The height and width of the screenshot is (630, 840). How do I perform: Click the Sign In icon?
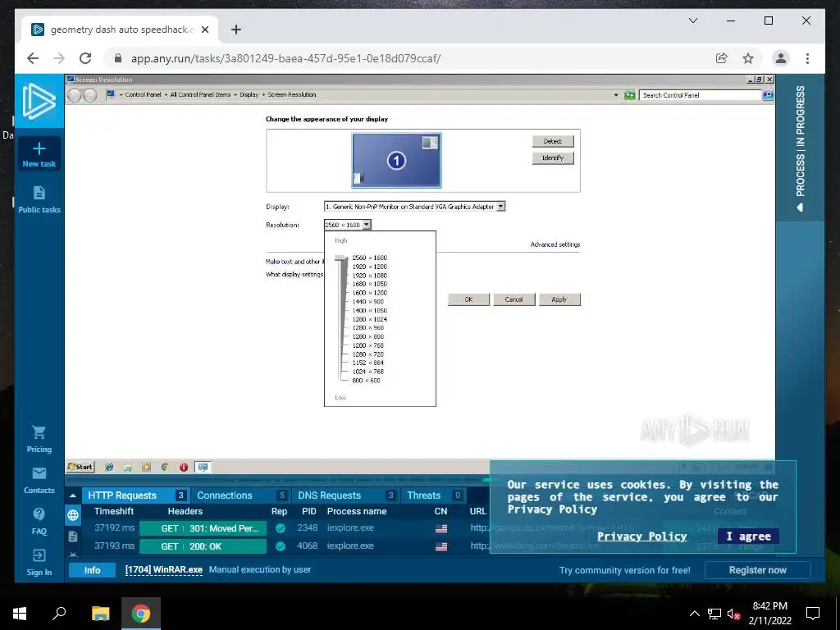(x=39, y=555)
